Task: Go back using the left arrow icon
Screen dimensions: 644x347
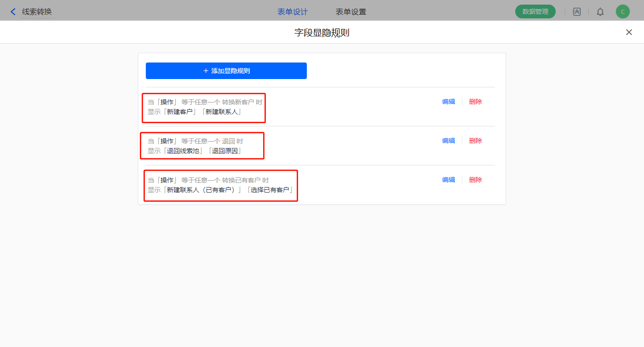Action: (13, 12)
